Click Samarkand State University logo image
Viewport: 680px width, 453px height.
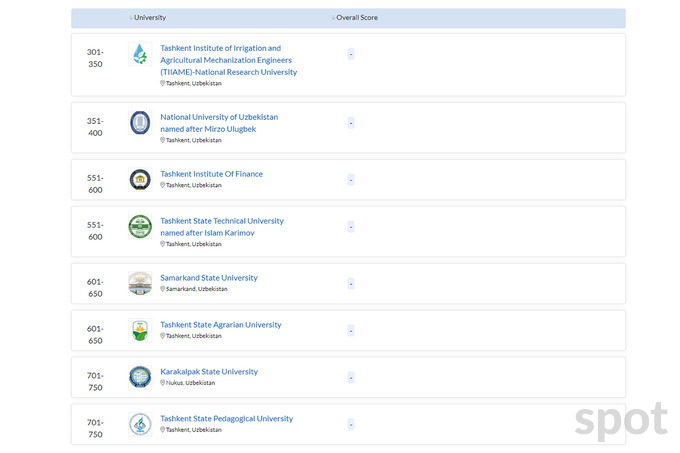point(139,283)
